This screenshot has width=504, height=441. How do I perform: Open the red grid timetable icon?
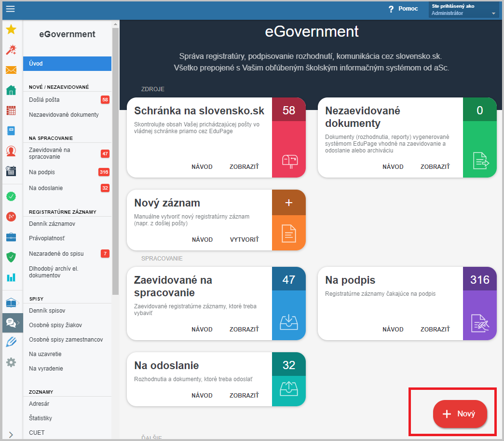[11, 110]
